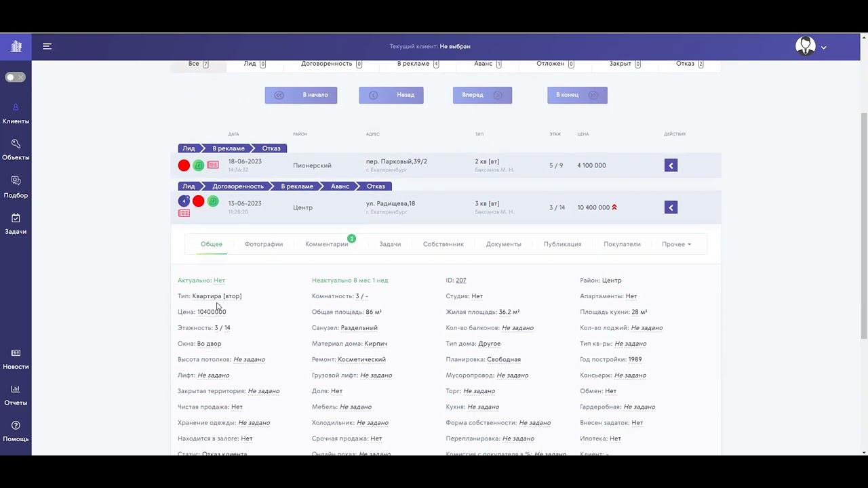The height and width of the screenshot is (488, 868).
Task: Click the Назад pagination button
Action: pyautogui.click(x=391, y=95)
